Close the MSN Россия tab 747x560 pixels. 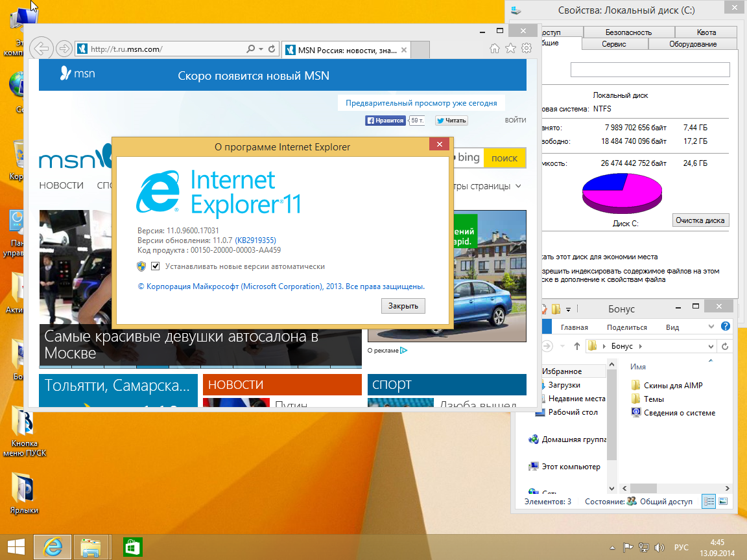tap(404, 50)
